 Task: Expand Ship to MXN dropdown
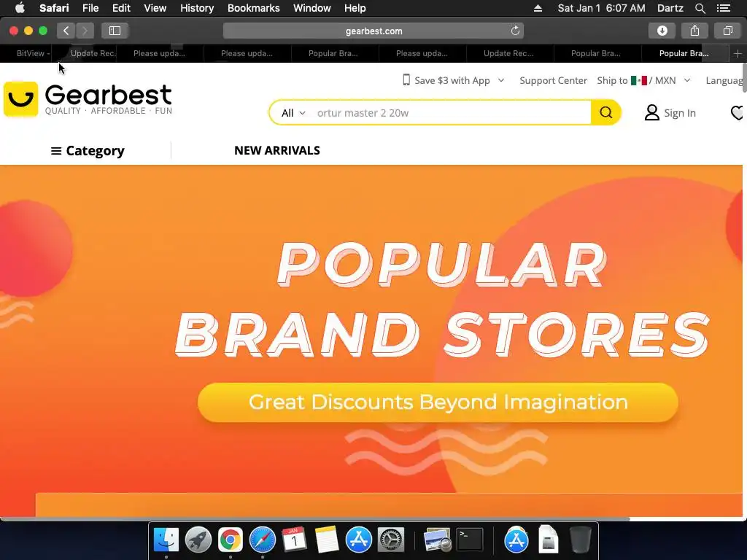point(687,80)
